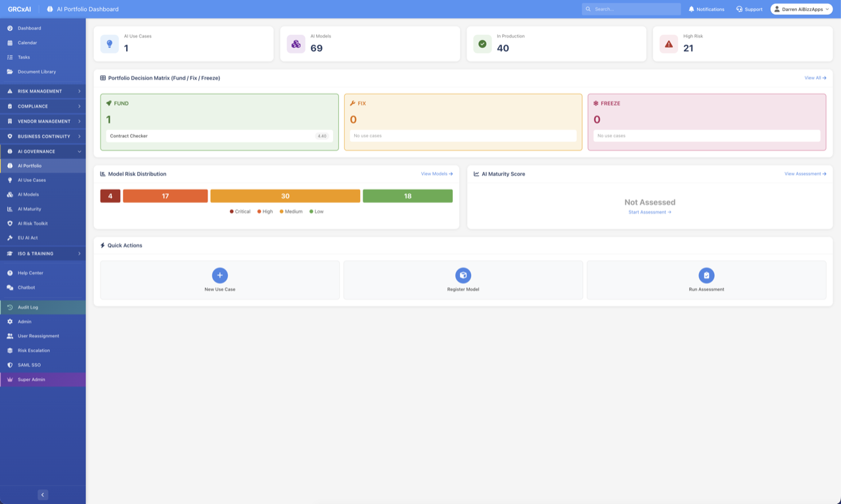Viewport: 841px width, 504px height.
Task: Click the Register Model cube icon
Action: click(x=463, y=275)
